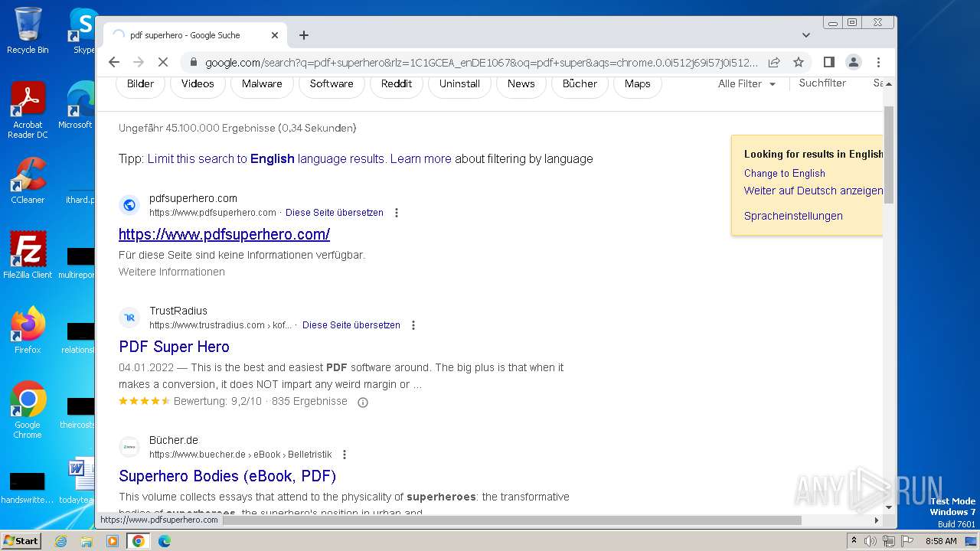Open the Windows Start menu
980x551 pixels.
21,540
